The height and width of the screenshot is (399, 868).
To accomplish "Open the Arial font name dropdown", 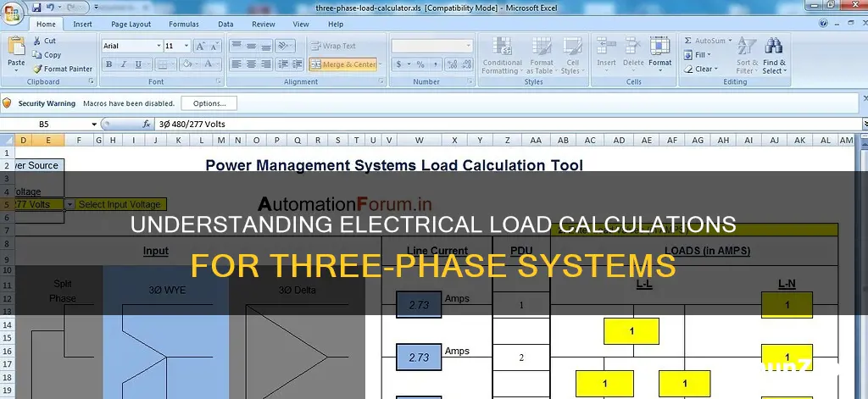I will pyautogui.click(x=159, y=46).
